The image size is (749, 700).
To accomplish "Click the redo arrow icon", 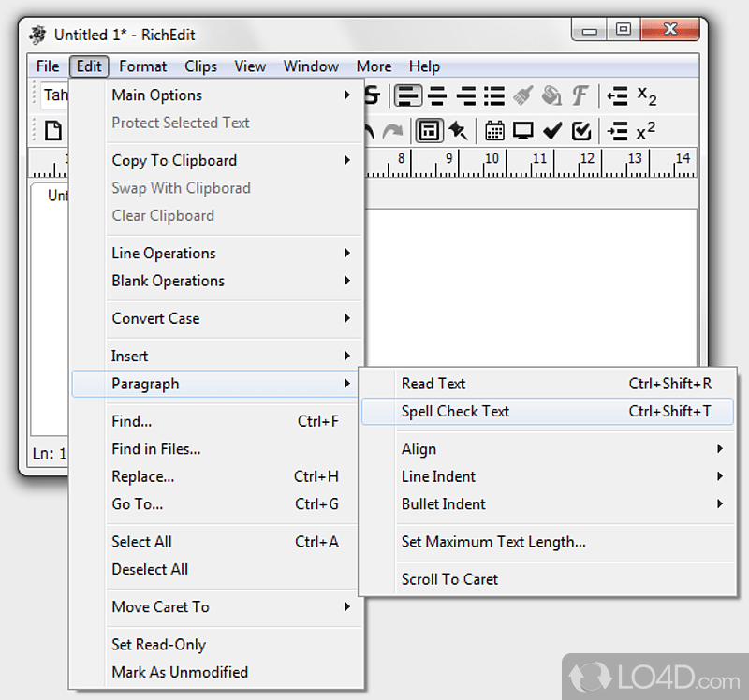I will 392,131.
